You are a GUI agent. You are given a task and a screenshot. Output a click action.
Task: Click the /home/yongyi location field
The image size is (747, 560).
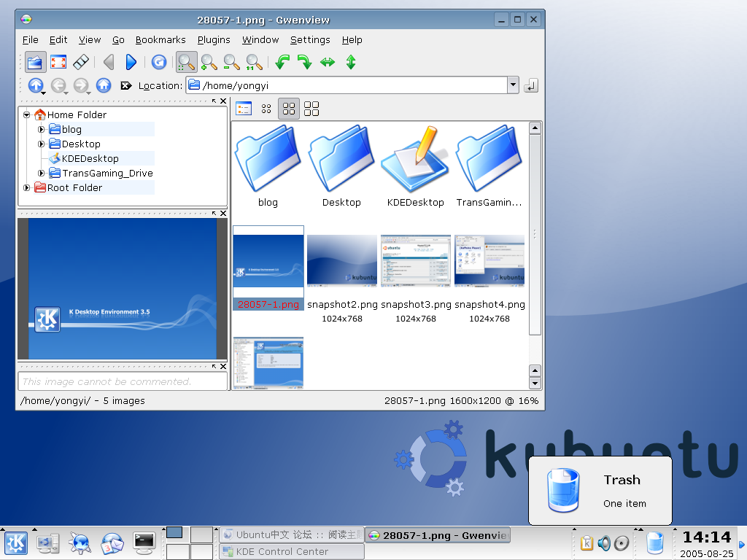pos(347,85)
